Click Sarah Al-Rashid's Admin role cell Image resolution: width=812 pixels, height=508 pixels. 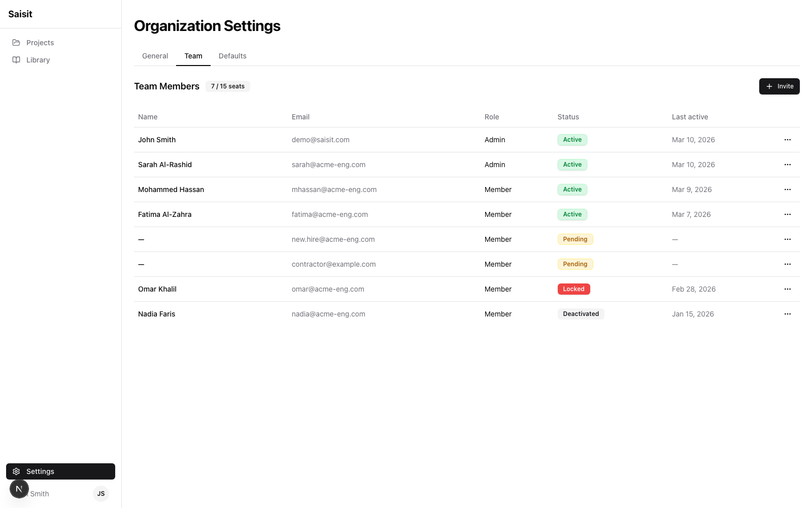click(x=495, y=165)
